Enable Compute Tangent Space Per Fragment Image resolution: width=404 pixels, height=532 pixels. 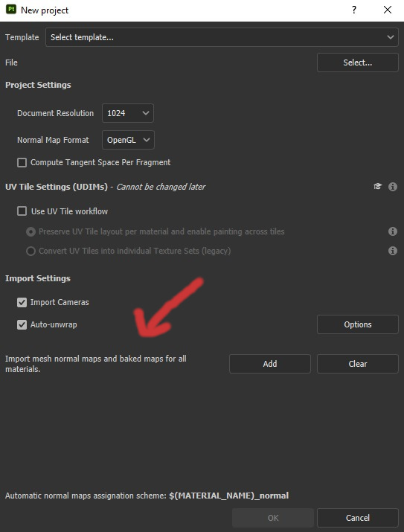point(22,162)
